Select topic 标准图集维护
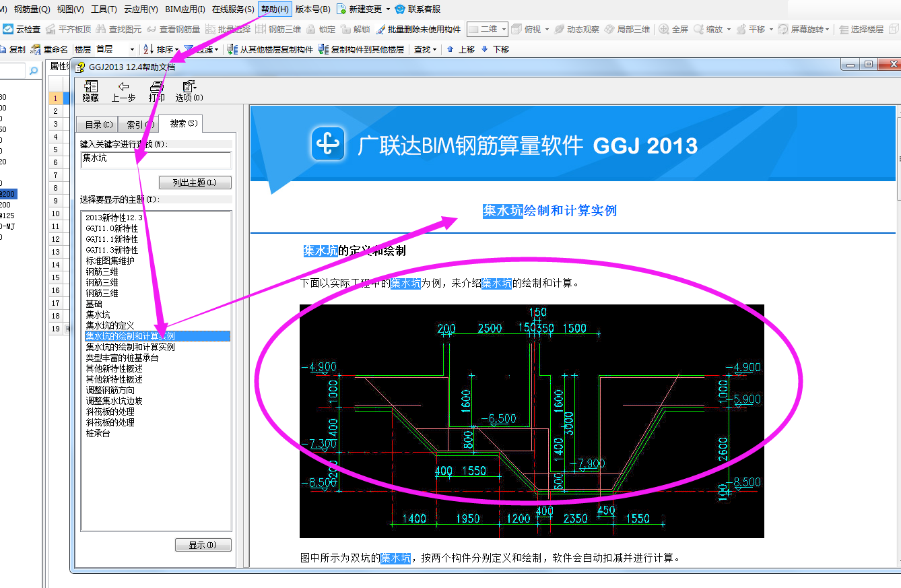This screenshot has width=901, height=588. click(110, 261)
